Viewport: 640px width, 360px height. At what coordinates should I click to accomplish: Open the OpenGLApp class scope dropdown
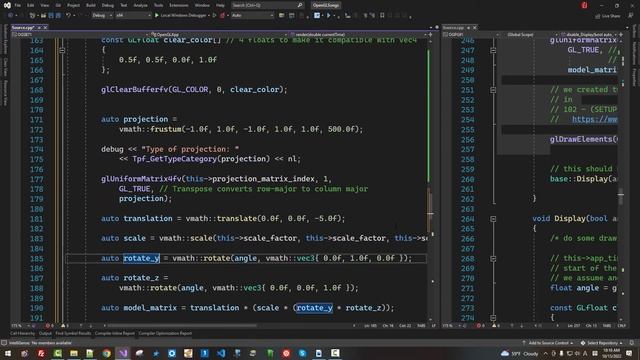219,35
